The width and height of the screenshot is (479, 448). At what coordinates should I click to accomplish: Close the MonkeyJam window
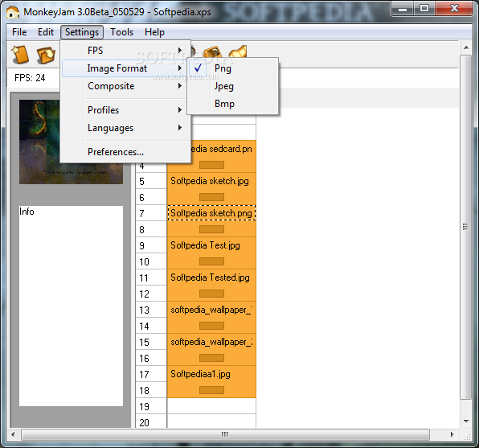point(454,9)
